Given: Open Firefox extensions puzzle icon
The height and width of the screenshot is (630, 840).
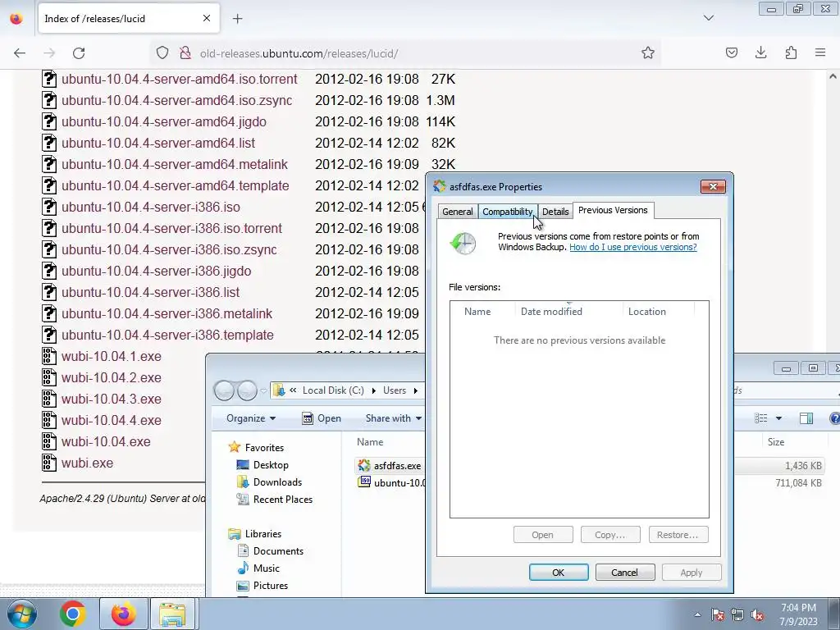Looking at the screenshot, I should point(791,53).
